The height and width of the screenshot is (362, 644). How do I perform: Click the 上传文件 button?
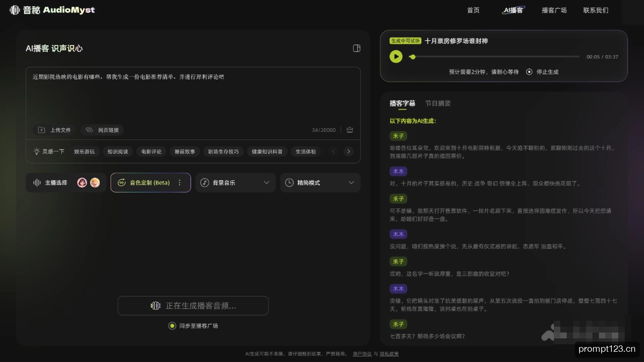tap(54, 130)
